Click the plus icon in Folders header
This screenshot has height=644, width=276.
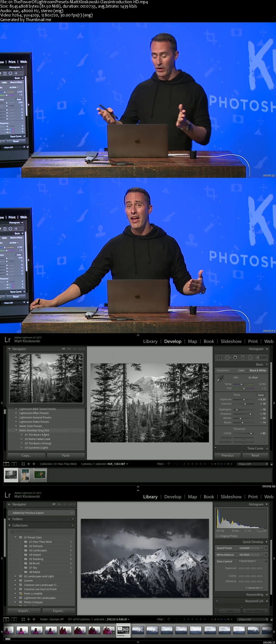[73, 519]
